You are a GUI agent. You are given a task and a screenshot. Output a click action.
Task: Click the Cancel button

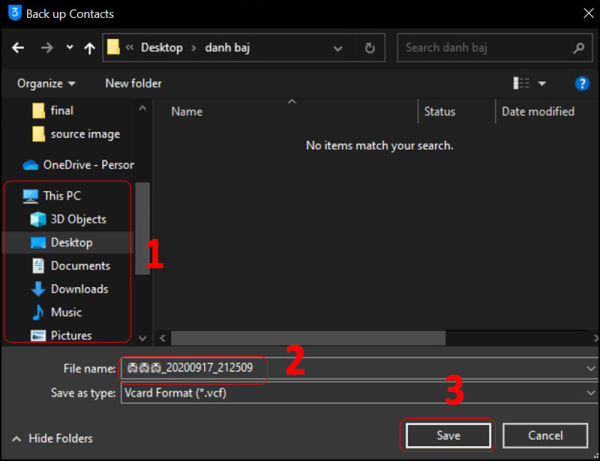[x=545, y=435]
